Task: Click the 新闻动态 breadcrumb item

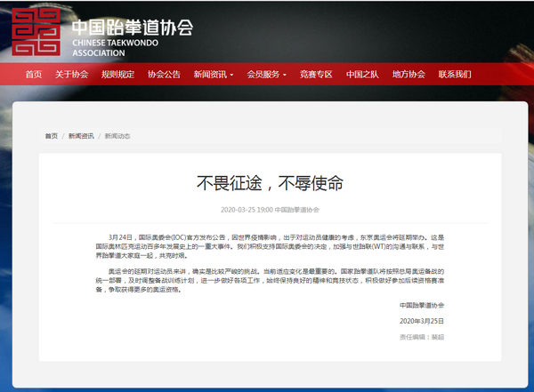Action: [x=117, y=136]
